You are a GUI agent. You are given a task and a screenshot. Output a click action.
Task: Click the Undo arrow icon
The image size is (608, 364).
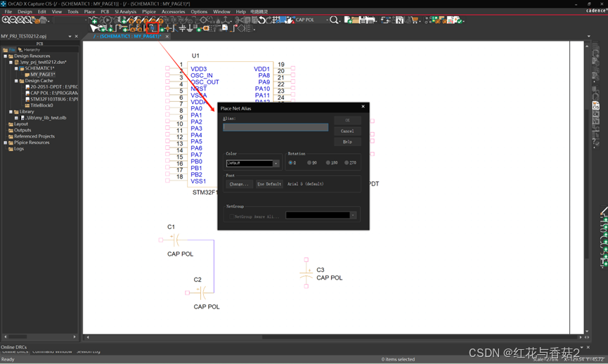261,20
